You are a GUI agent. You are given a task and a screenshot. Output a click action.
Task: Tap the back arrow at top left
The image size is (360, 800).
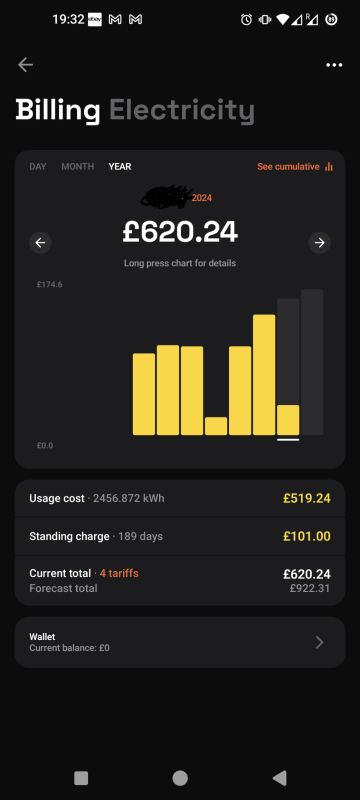pyautogui.click(x=25, y=65)
